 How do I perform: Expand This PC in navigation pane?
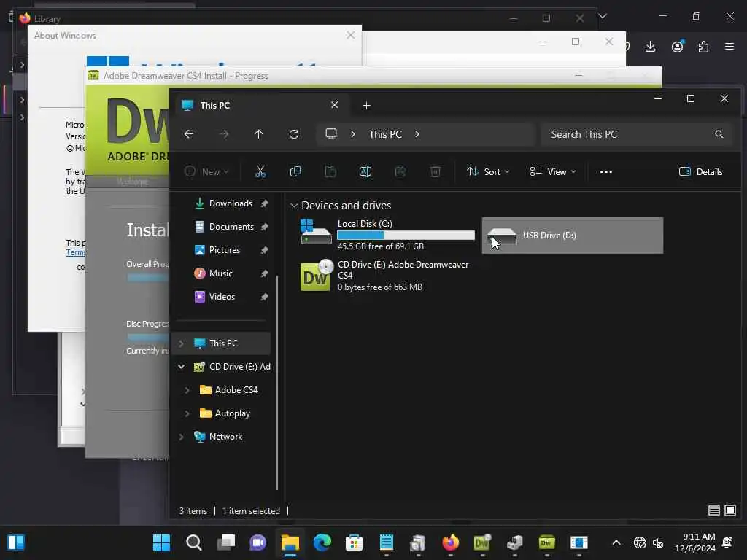pos(181,343)
